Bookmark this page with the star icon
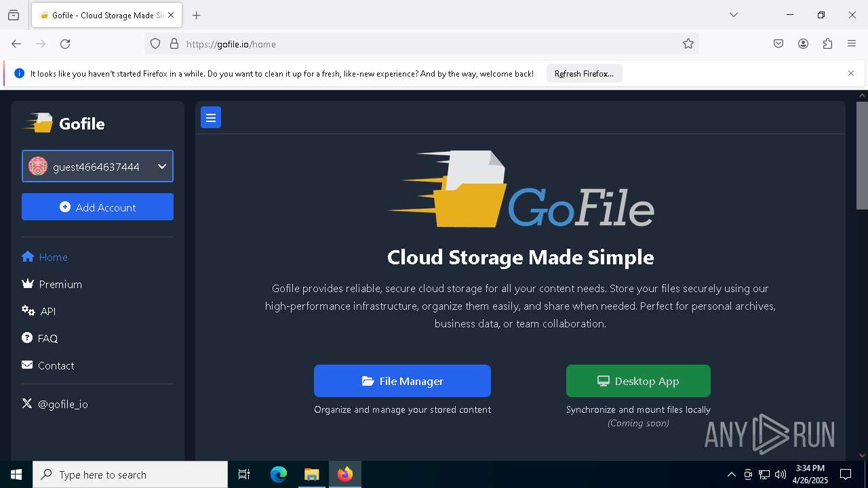 [688, 44]
